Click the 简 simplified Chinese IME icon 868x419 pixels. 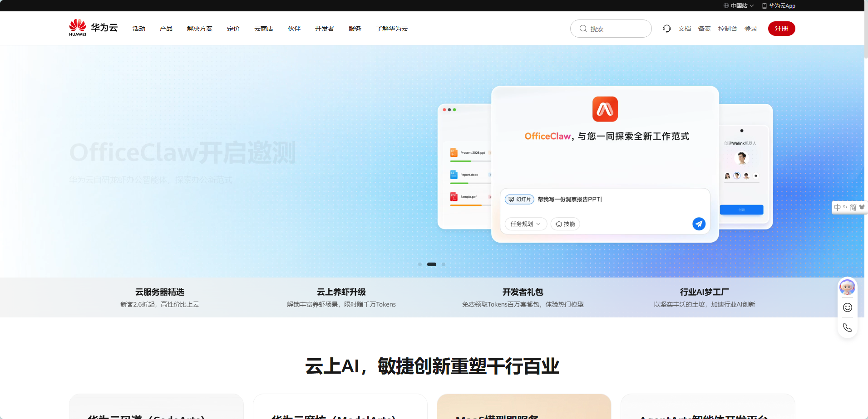(x=853, y=207)
